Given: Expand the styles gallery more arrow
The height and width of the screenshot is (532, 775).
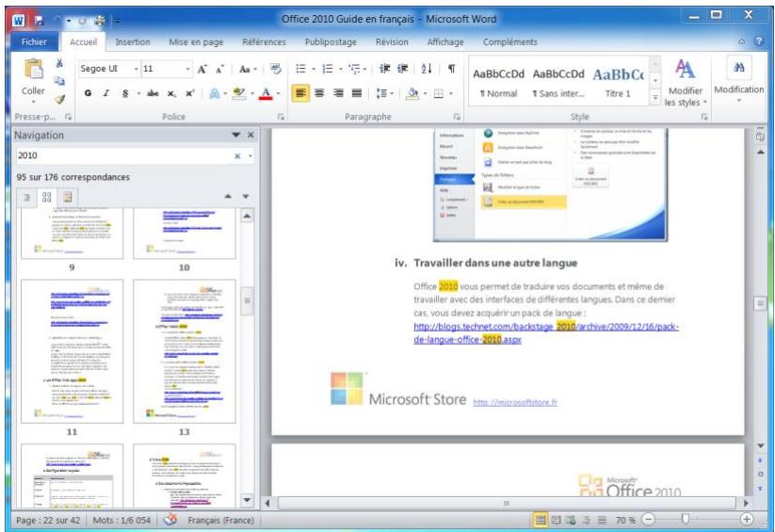Looking at the screenshot, I should 654,98.
